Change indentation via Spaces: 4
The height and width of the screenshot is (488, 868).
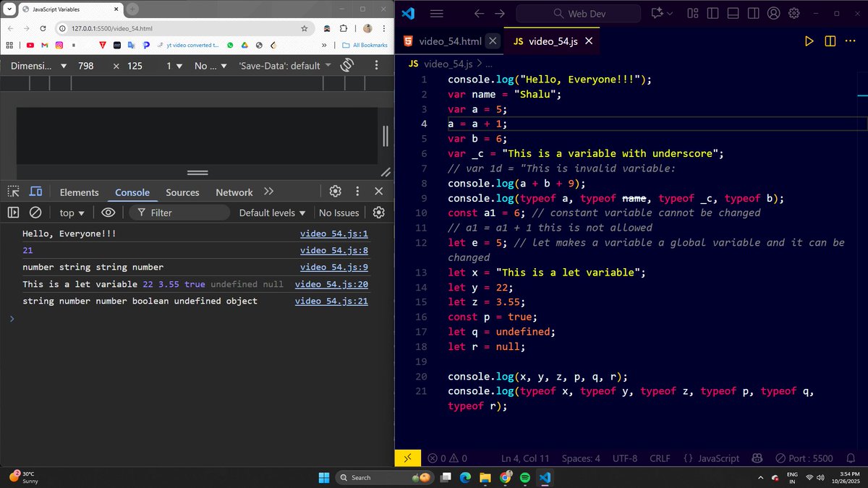[x=581, y=458]
